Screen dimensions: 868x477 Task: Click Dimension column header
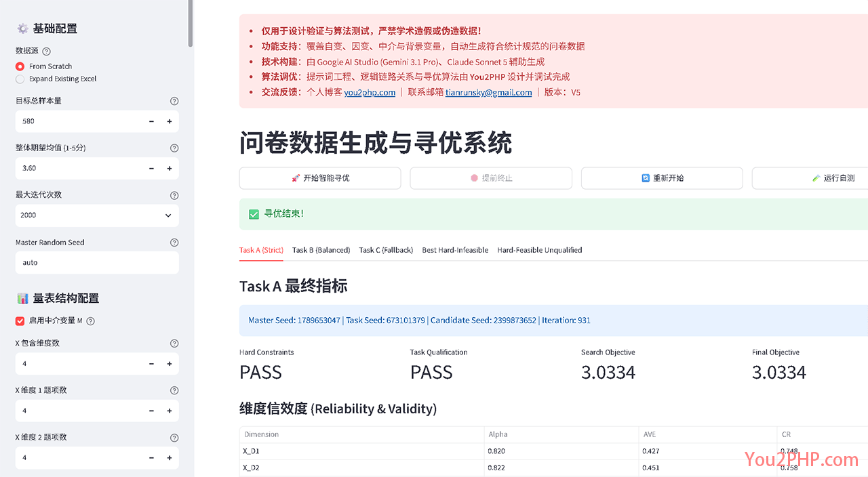[x=361, y=434]
